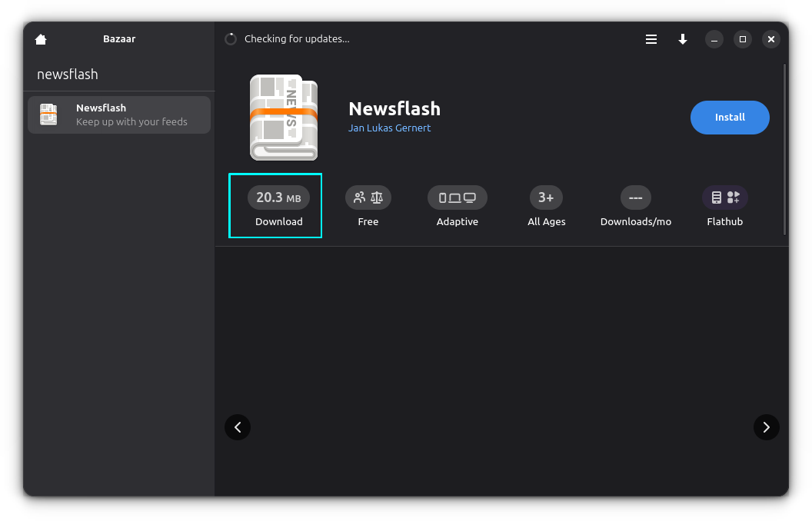This screenshot has width=812, height=521.
Task: Click the All Ages 3+ rating badge
Action: click(546, 197)
